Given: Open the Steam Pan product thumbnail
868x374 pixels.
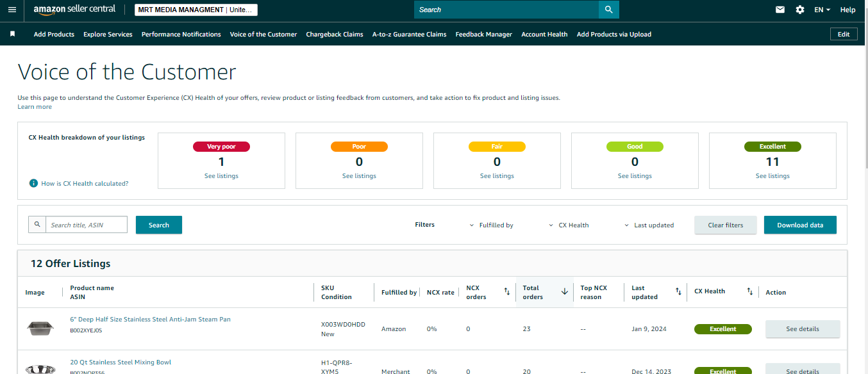Looking at the screenshot, I should (40, 328).
